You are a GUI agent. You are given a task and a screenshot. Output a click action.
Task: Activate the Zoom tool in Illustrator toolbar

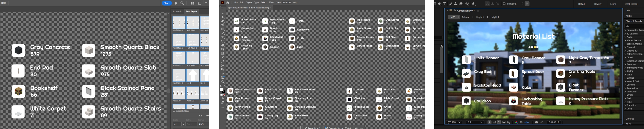[x=222, y=82]
